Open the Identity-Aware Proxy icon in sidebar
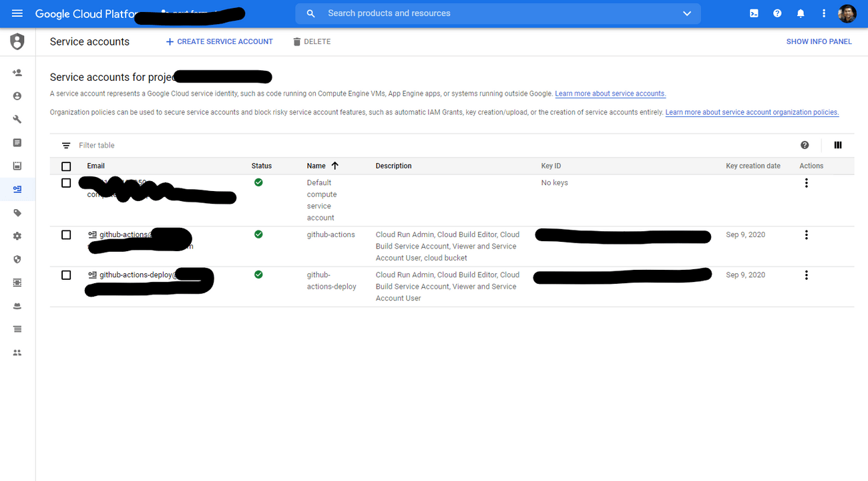This screenshot has width=868, height=481. pyautogui.click(x=17, y=283)
